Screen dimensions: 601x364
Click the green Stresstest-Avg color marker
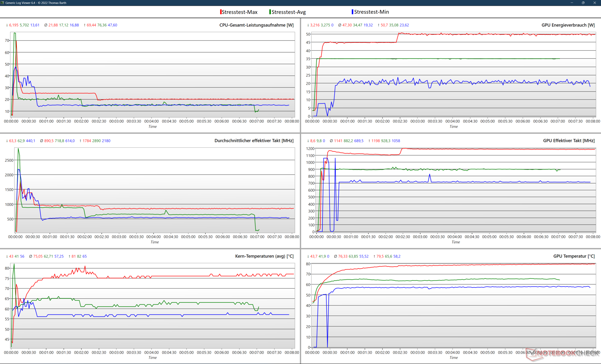270,12
